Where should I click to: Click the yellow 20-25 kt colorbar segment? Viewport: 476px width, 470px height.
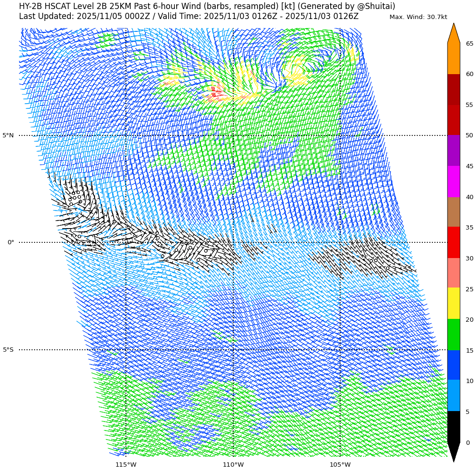[x=454, y=303]
